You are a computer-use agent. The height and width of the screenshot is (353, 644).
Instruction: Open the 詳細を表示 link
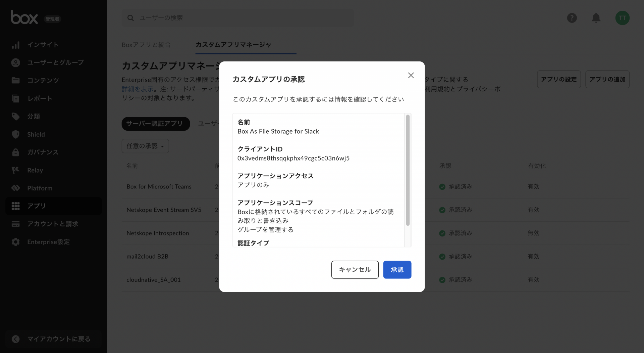click(x=138, y=89)
